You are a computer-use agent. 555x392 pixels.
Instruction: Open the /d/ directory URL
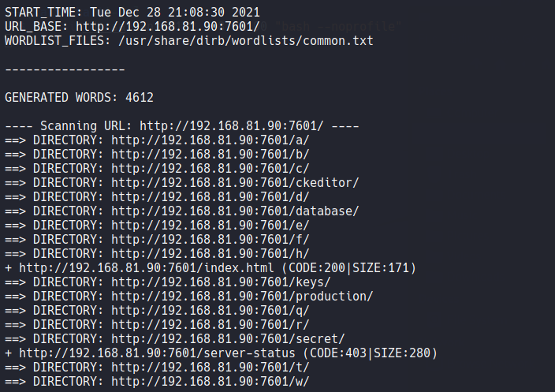210,196
